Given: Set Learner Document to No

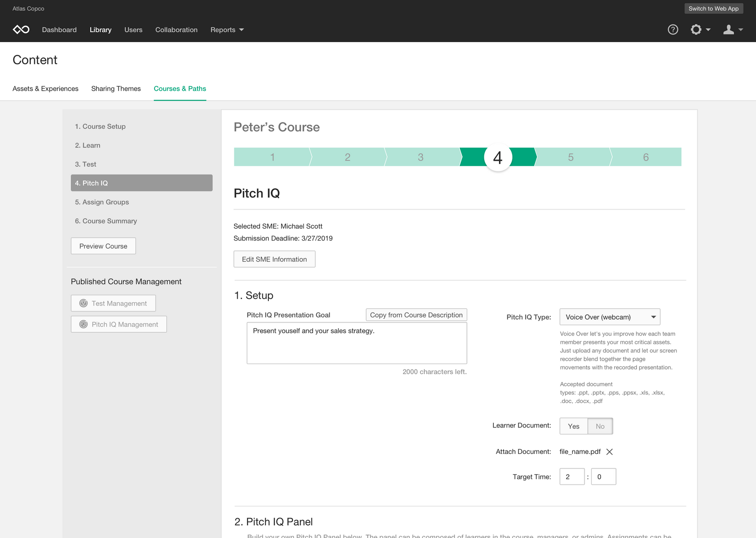Looking at the screenshot, I should (x=600, y=426).
